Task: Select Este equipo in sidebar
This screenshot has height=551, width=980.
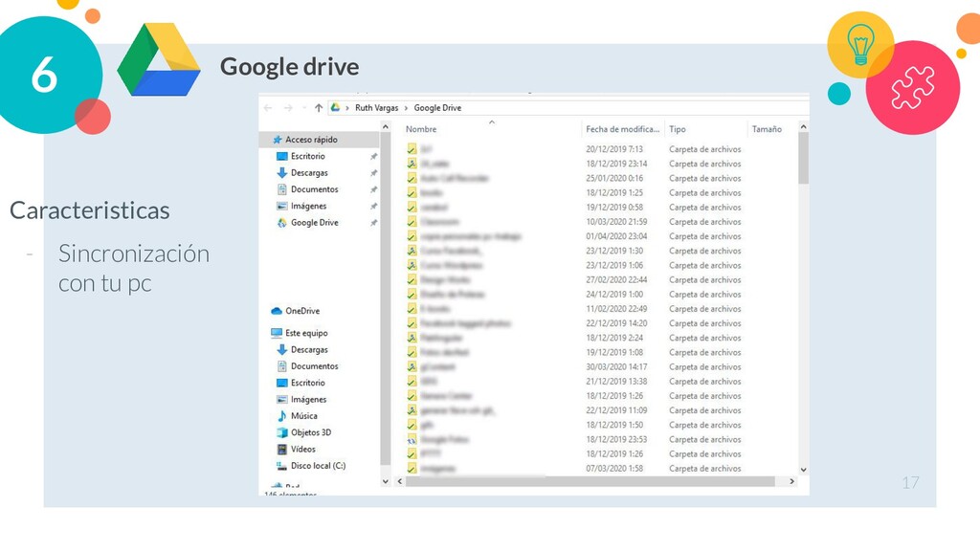Action: tap(306, 333)
